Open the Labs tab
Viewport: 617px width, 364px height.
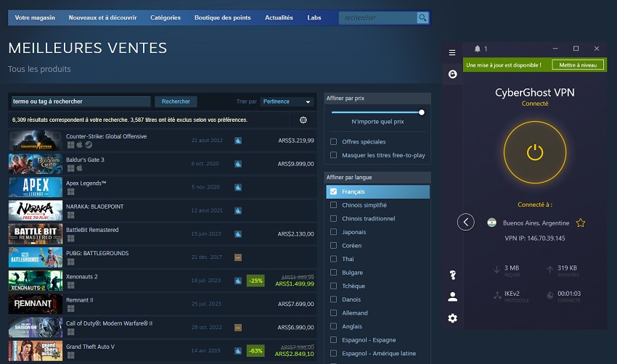[314, 17]
